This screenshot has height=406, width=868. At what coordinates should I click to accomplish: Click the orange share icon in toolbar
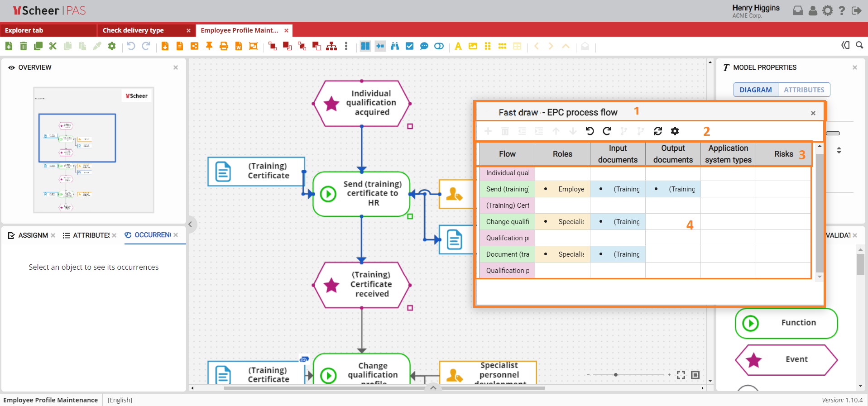click(194, 46)
